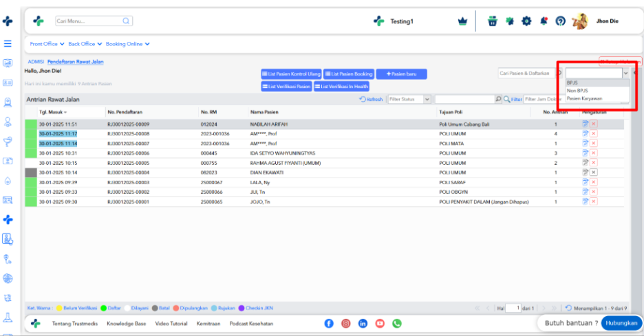Open Tentang Trustmedis footer link

(75, 324)
